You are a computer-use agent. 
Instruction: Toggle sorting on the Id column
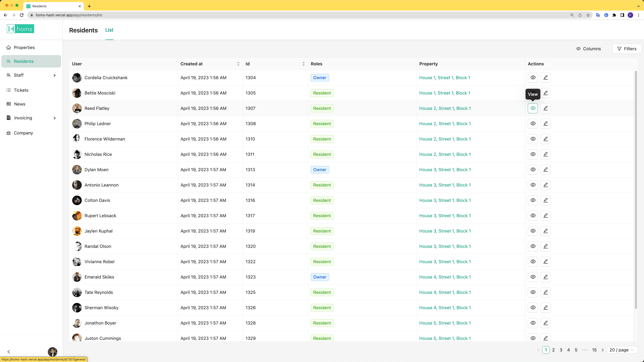303,64
